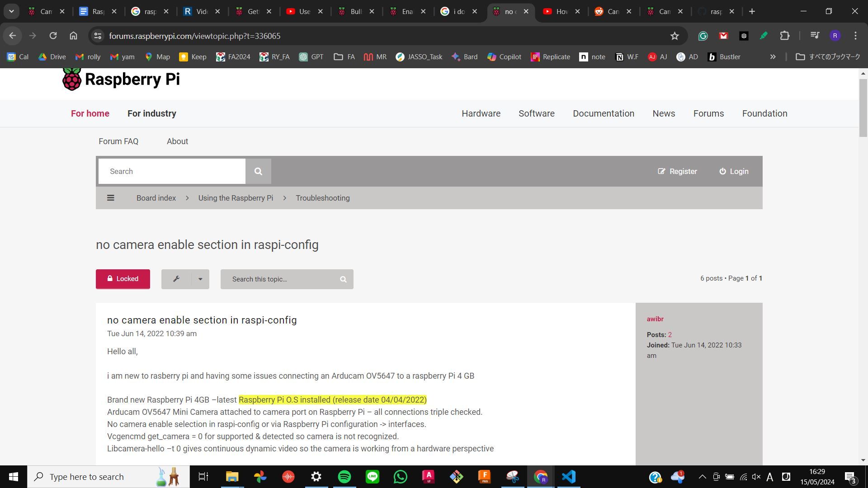
Task: Open WhatsApp from the taskbar
Action: coord(401,477)
